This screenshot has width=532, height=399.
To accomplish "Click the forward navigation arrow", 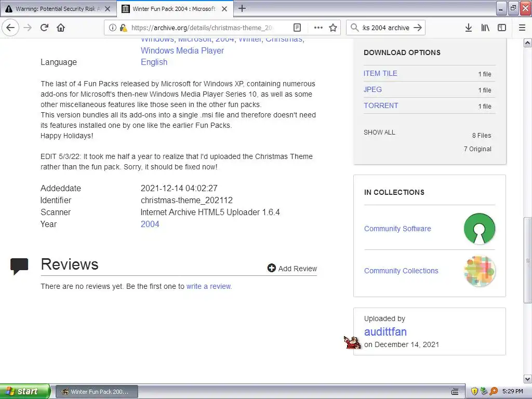I will tap(28, 28).
